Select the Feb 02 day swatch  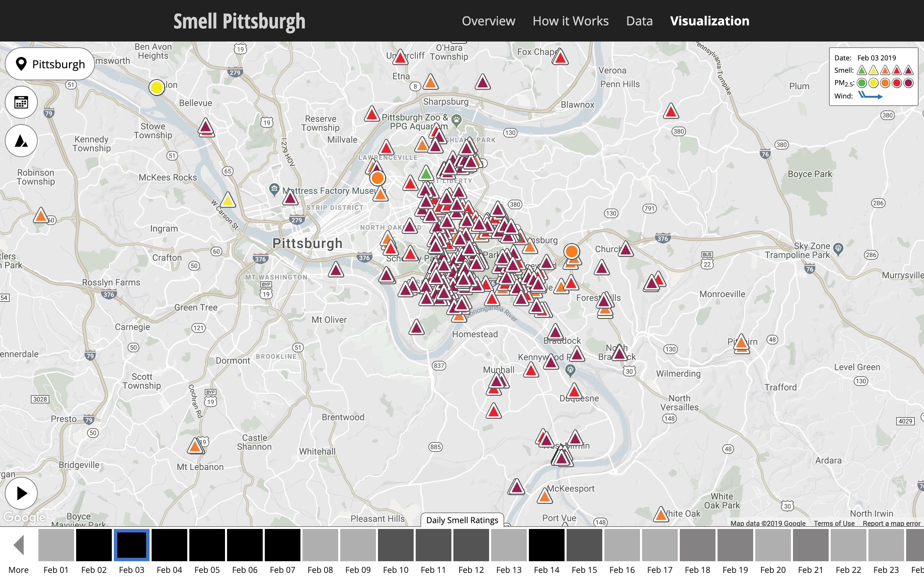tap(94, 544)
